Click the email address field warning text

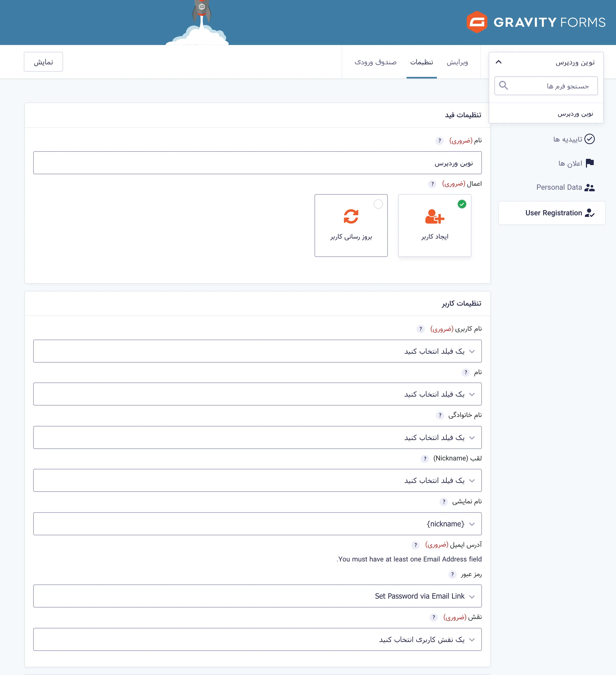tap(409, 559)
